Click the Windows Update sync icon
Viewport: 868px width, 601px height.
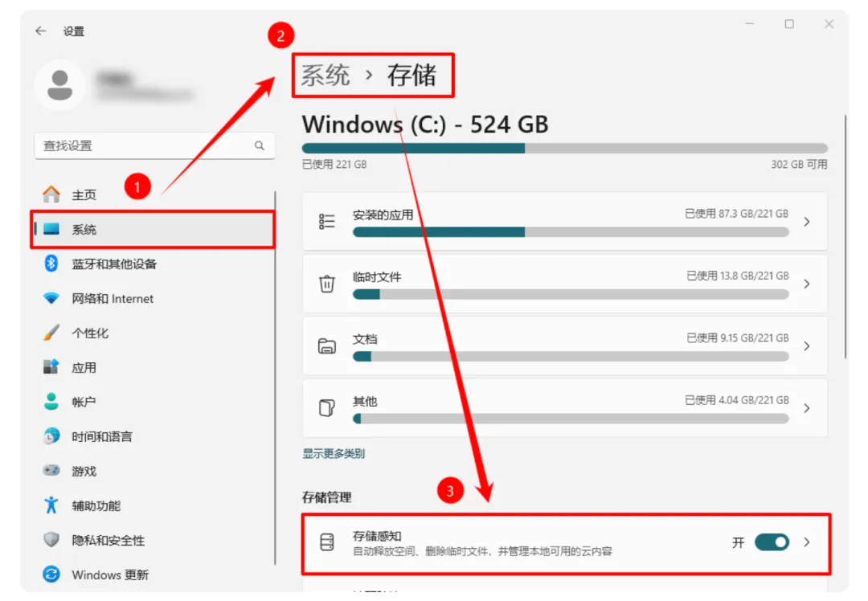pyautogui.click(x=51, y=574)
